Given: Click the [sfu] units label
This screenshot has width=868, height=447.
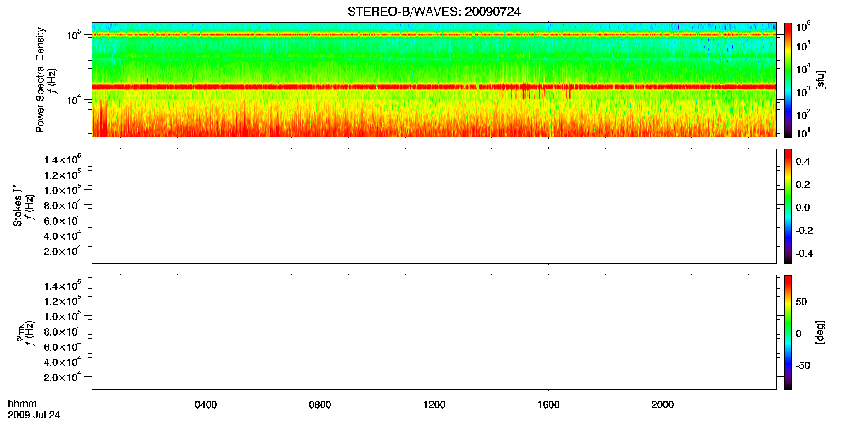Looking at the screenshot, I should (820, 80).
